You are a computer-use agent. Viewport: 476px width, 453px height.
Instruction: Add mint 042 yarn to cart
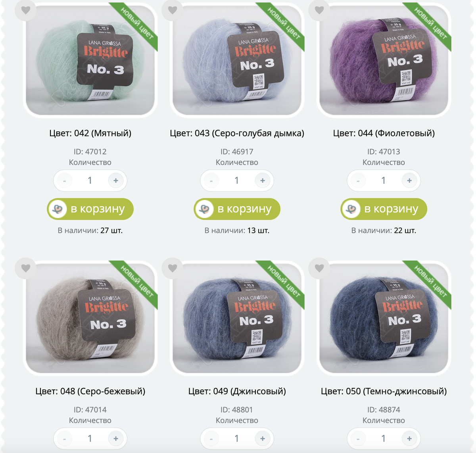tap(90, 209)
